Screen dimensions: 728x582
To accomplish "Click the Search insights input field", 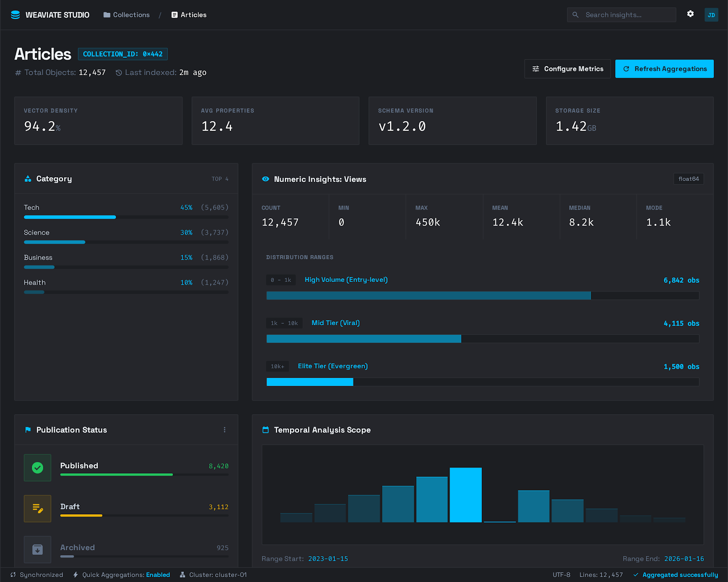I will click(622, 15).
